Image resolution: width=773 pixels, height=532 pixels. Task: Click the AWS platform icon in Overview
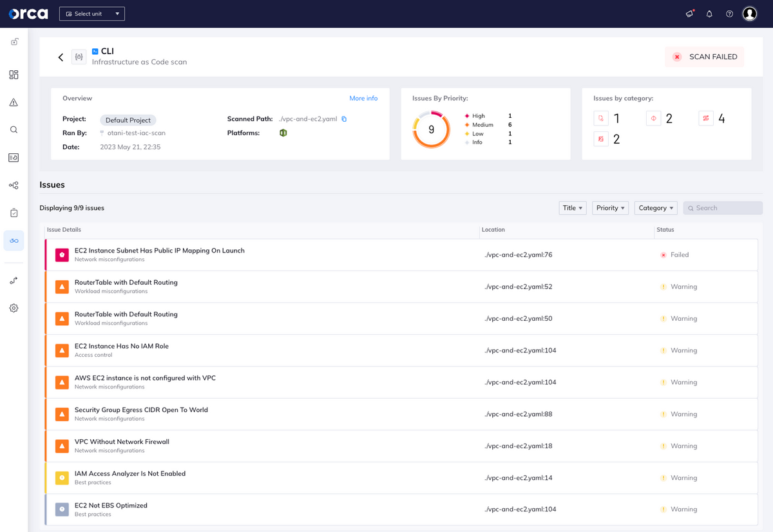tap(283, 133)
